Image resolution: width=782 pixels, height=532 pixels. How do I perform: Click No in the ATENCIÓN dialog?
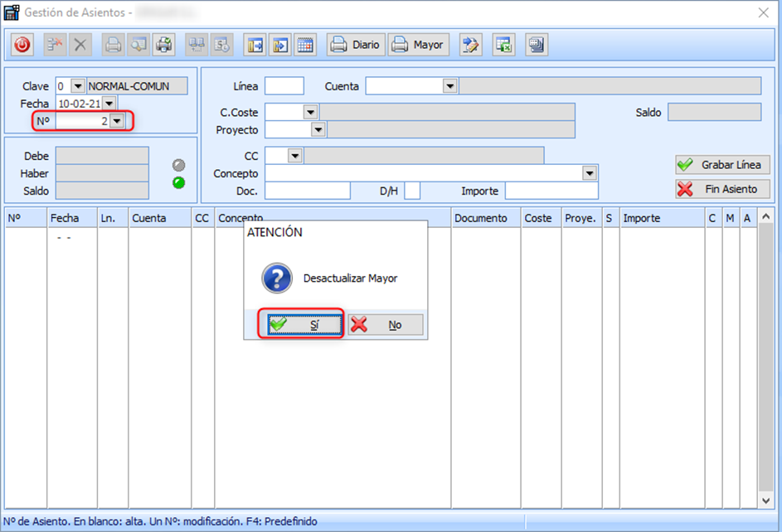(386, 325)
